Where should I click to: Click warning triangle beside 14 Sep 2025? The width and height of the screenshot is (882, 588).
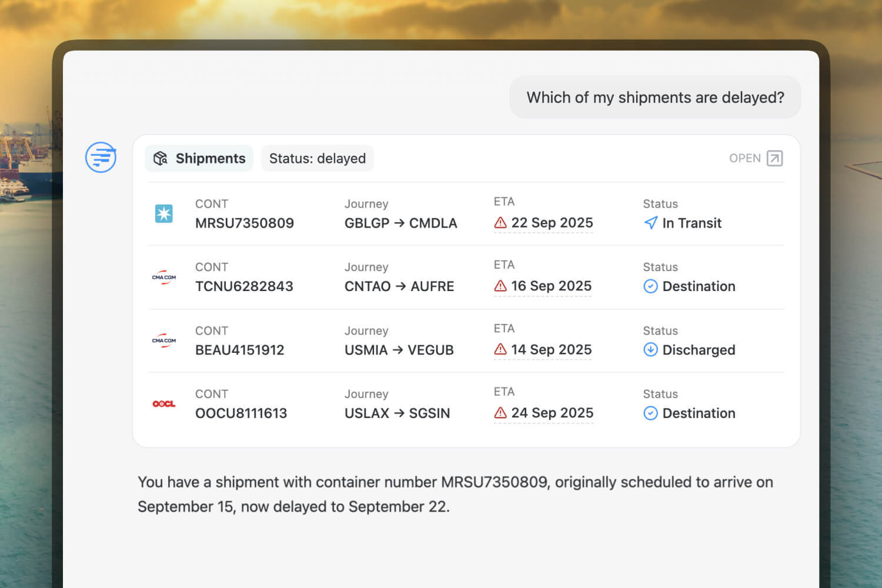click(x=500, y=349)
